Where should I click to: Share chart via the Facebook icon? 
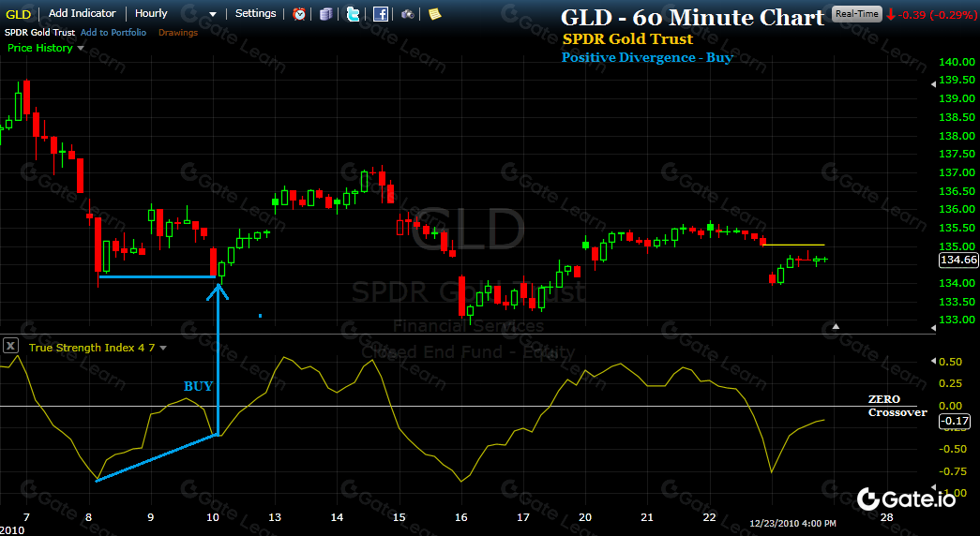tap(380, 14)
